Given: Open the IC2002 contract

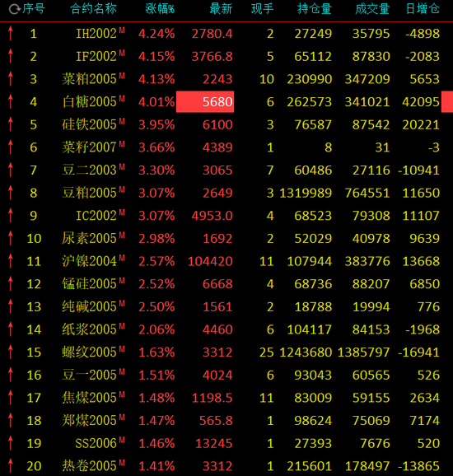Looking at the screenshot, I should pos(96,216).
